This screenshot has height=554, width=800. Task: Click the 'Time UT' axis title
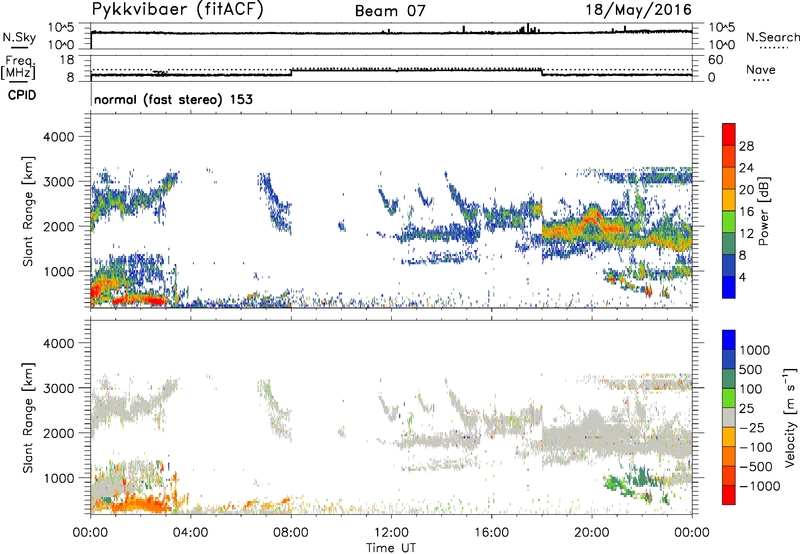[x=391, y=547]
